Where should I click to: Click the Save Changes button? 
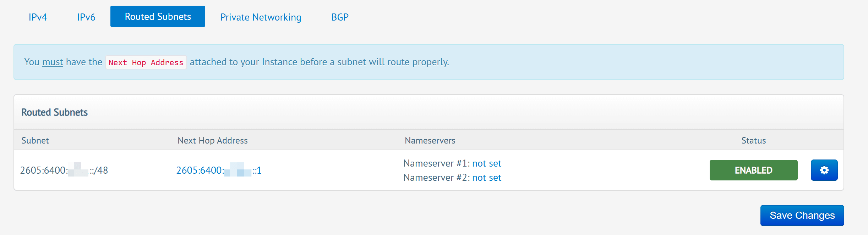[x=802, y=216]
